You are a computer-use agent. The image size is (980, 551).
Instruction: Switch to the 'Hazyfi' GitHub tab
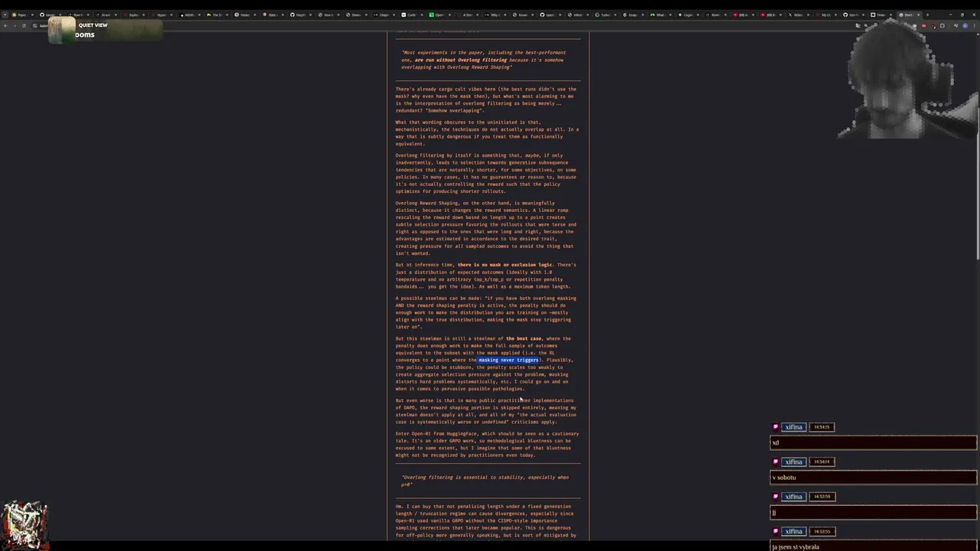pos(300,15)
